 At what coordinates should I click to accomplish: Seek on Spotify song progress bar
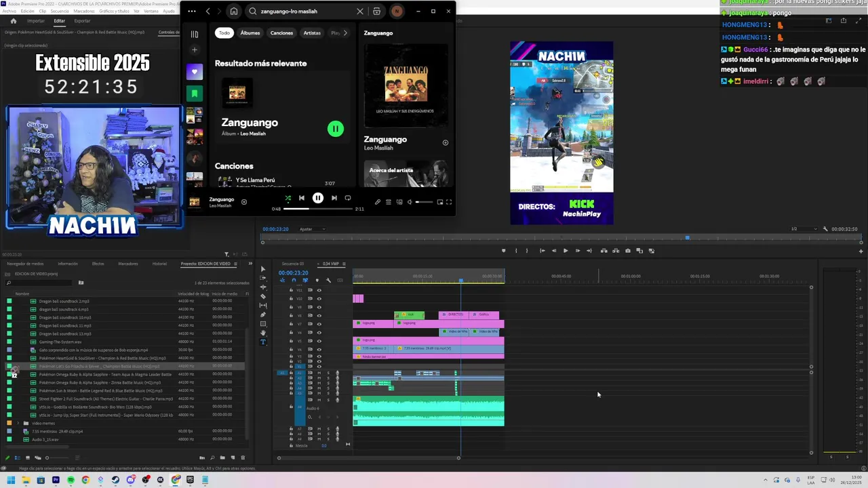point(319,209)
